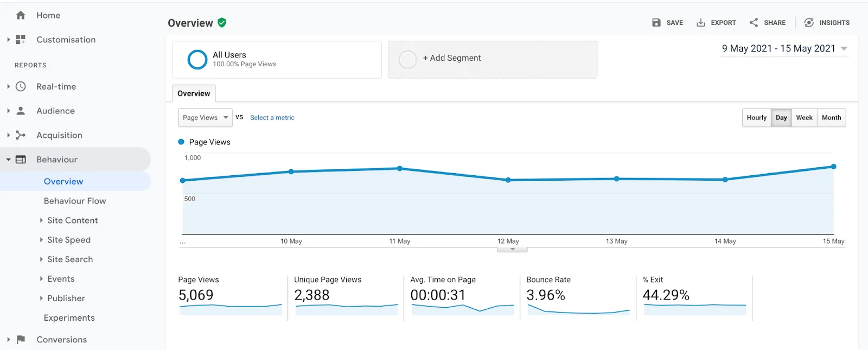868x350 pixels.
Task: Expand the Conversions reports arrow
Action: (8, 340)
